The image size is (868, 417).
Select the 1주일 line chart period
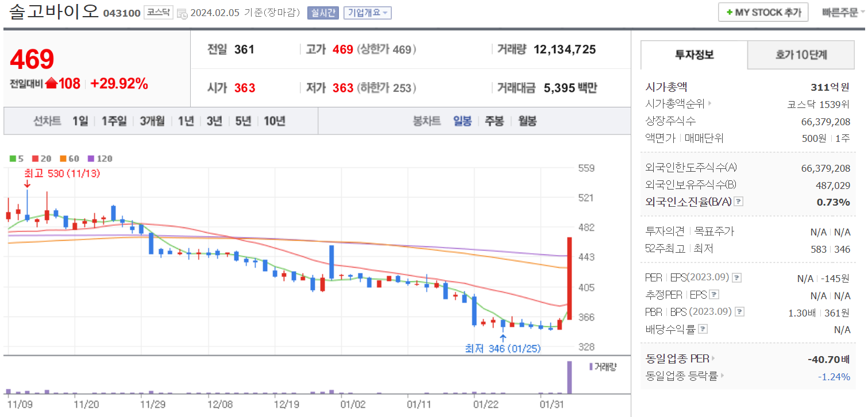point(114,121)
